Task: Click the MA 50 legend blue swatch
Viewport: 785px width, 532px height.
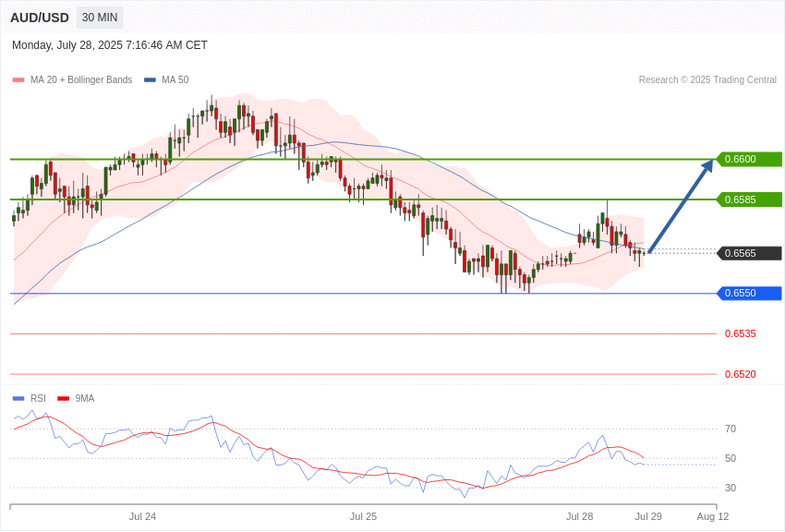Action: (150, 80)
